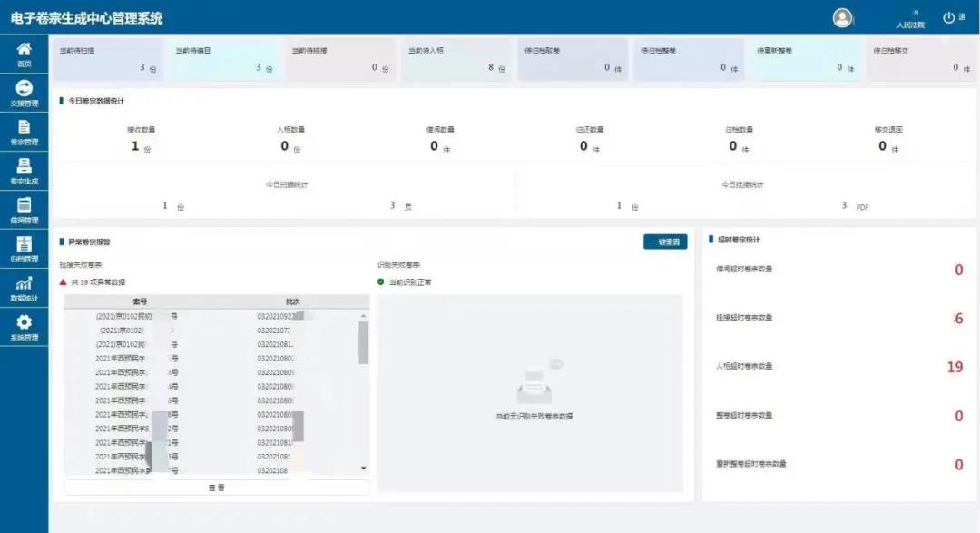Click the power logout icon

click(x=949, y=17)
